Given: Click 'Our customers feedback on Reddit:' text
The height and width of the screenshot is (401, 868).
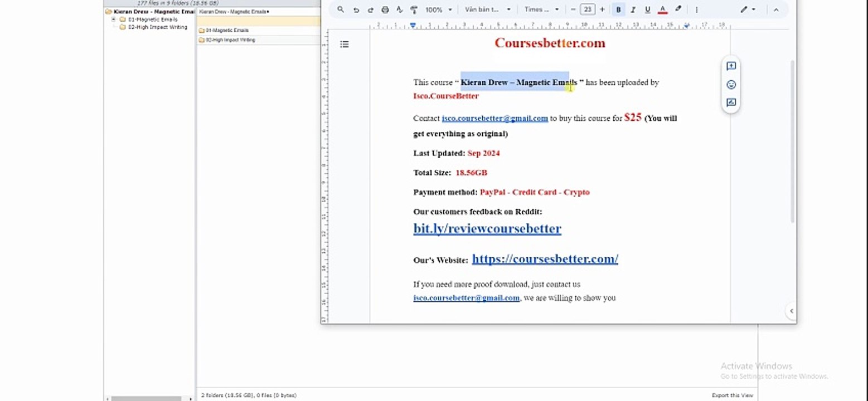Looking at the screenshot, I should point(478,212).
